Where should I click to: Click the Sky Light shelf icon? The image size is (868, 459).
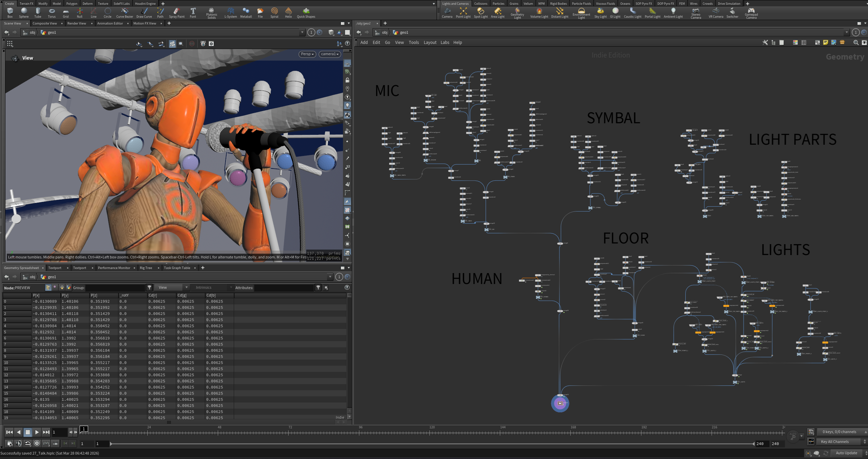point(600,13)
